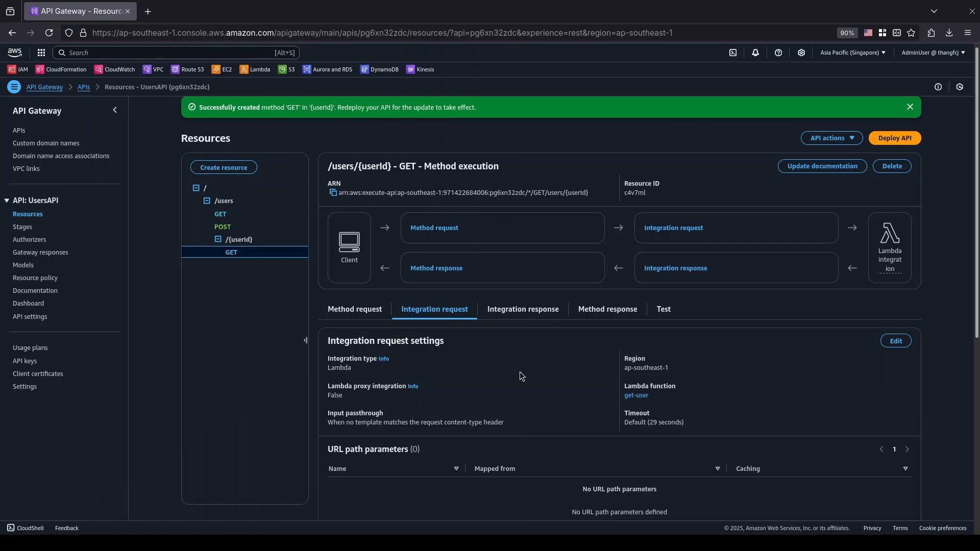Open Authorizers in side navigation
Screen dimensions: 980x551
click(x=29, y=240)
